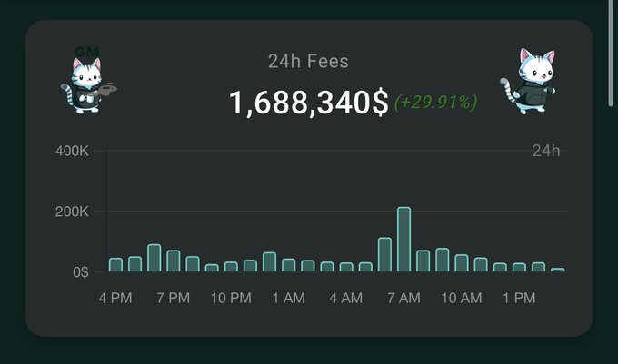This screenshot has width=618, height=364.
Task: Click the walking cat mascot in hoodie
Action: 528,81
